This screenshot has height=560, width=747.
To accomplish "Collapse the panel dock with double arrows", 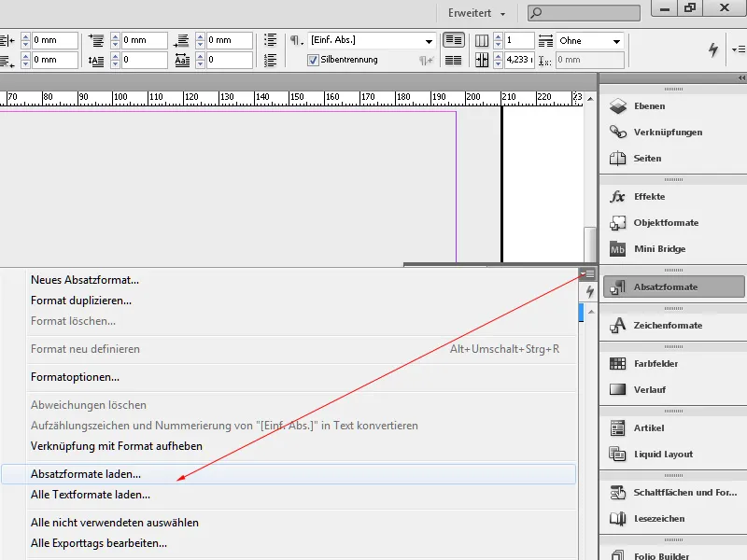I will (x=741, y=77).
